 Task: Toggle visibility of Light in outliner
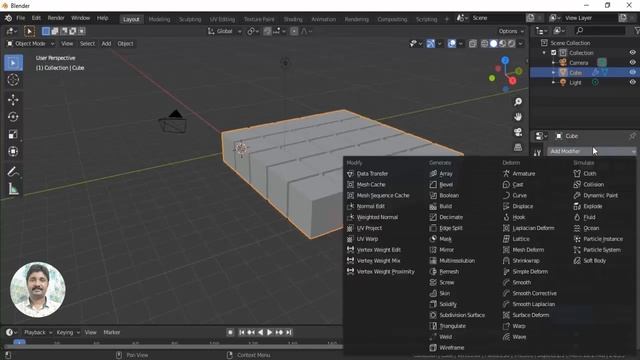coord(632,82)
